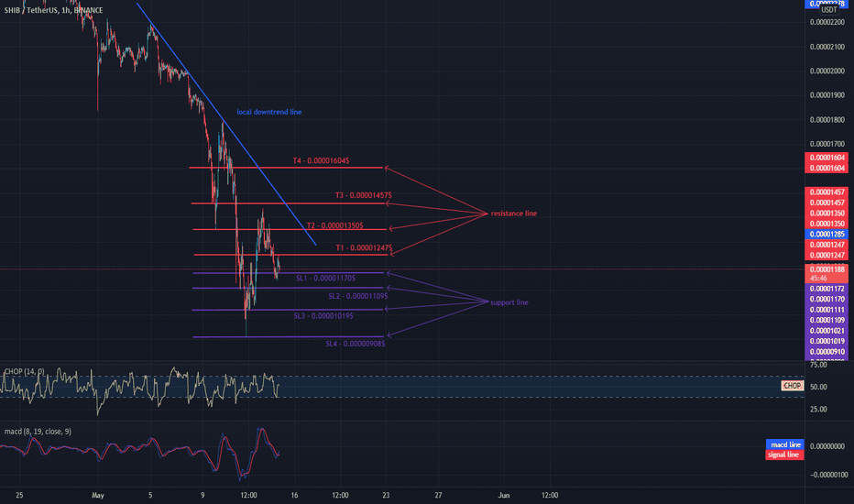This screenshot has width=854, height=504.
Task: Click the 25.00 level on CHOP scale
Action: tap(818, 410)
